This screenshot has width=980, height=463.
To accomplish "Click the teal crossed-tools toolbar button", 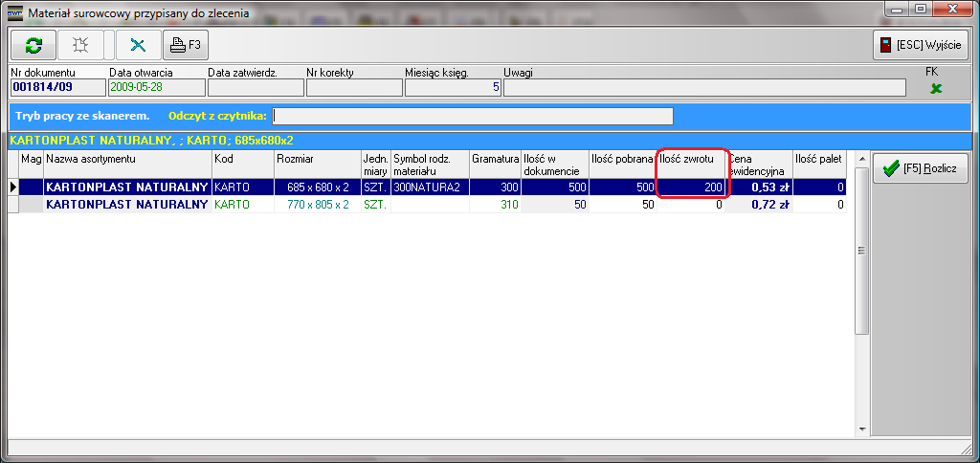I will click(139, 45).
